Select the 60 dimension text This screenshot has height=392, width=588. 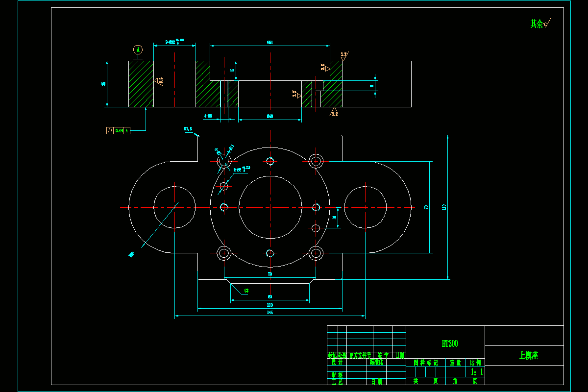click(x=270, y=297)
